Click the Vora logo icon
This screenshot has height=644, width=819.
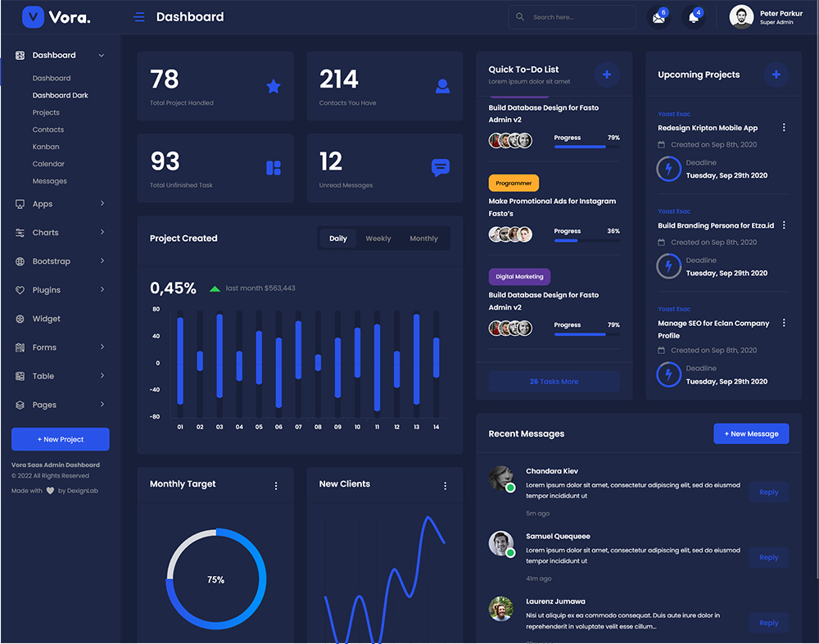click(33, 17)
